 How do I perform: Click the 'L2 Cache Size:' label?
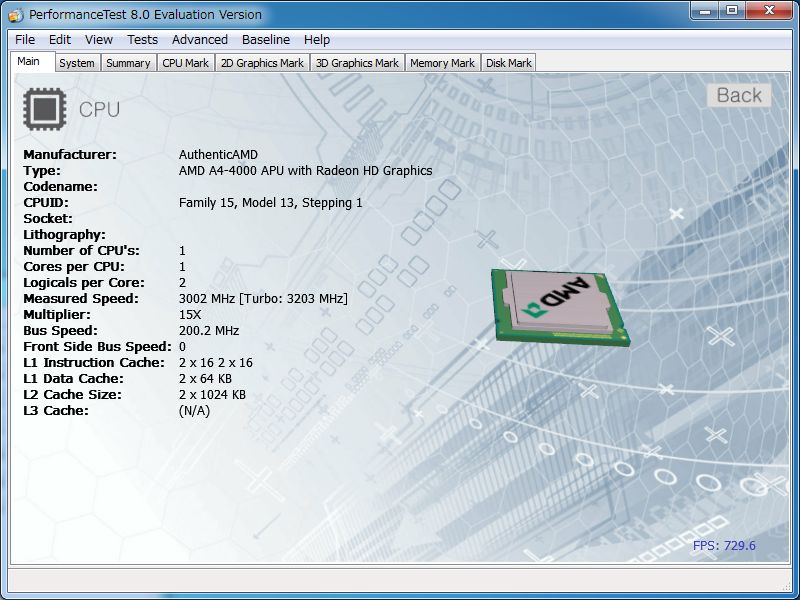(x=72, y=395)
